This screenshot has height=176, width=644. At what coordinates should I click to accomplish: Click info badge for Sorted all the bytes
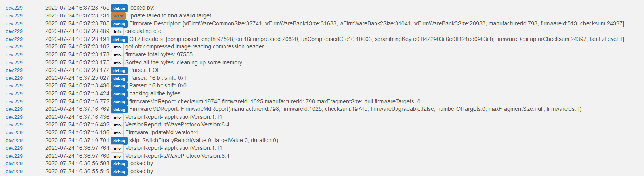[117, 63]
